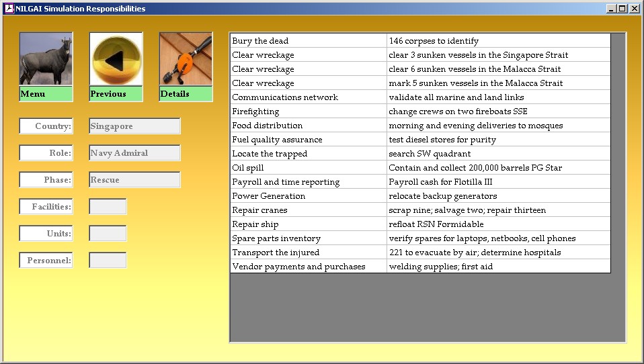The width and height of the screenshot is (644, 364).
Task: Select Vendor payments and purchases row
Action: tap(308, 267)
